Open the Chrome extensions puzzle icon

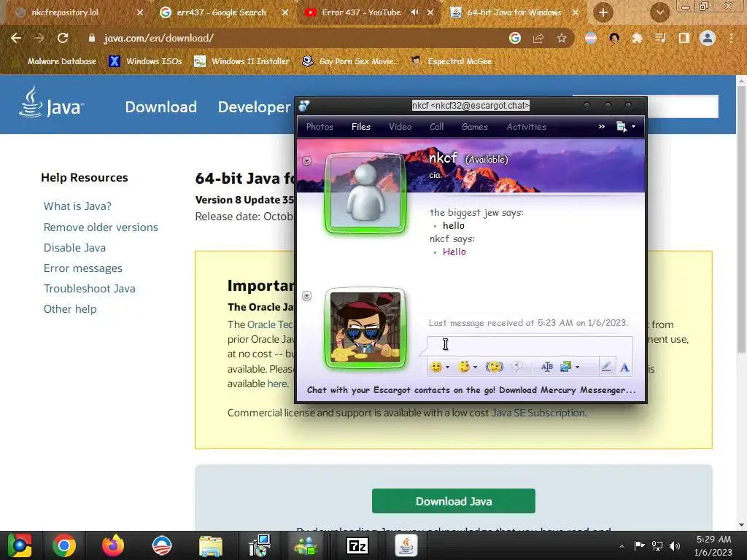[x=637, y=38]
